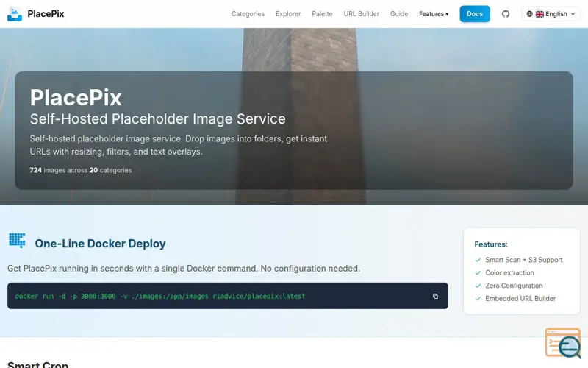Viewport: 588px width, 368px height.
Task: Open the Explorer nav item
Action: tap(288, 14)
